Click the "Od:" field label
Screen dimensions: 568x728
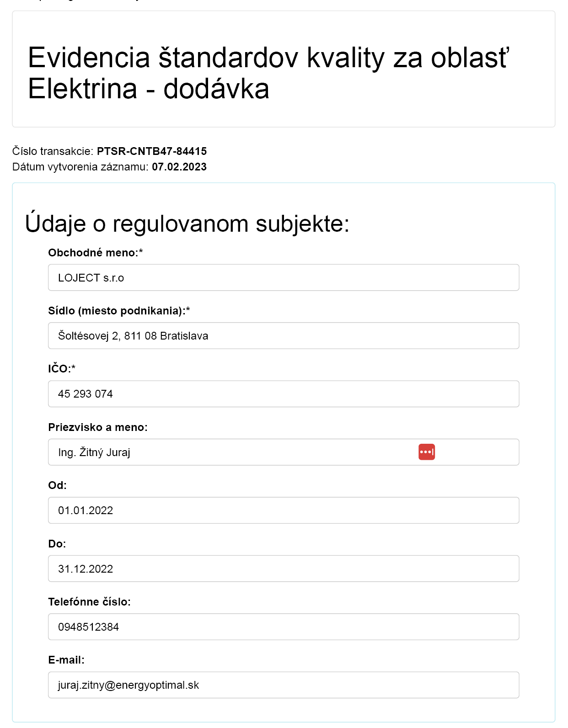[x=58, y=485]
